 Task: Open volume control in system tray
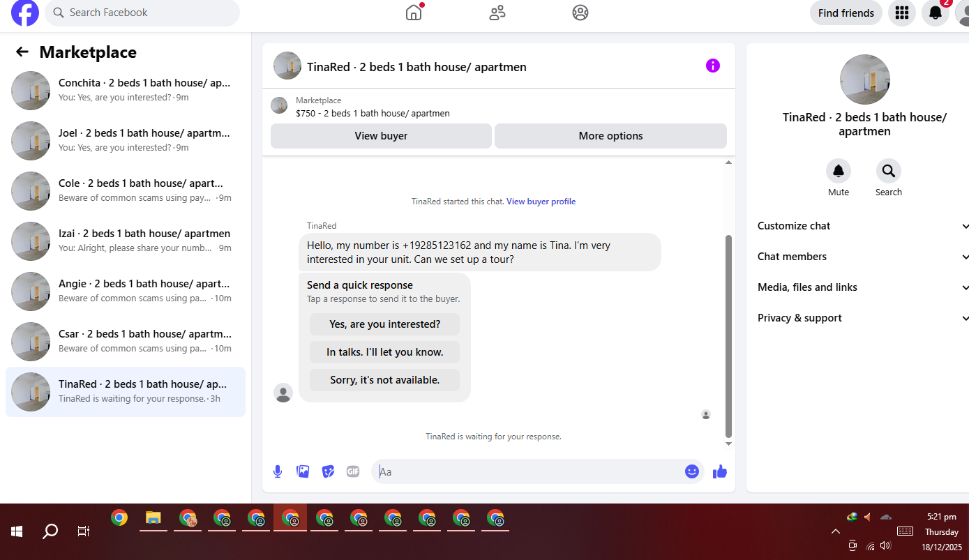point(885,545)
